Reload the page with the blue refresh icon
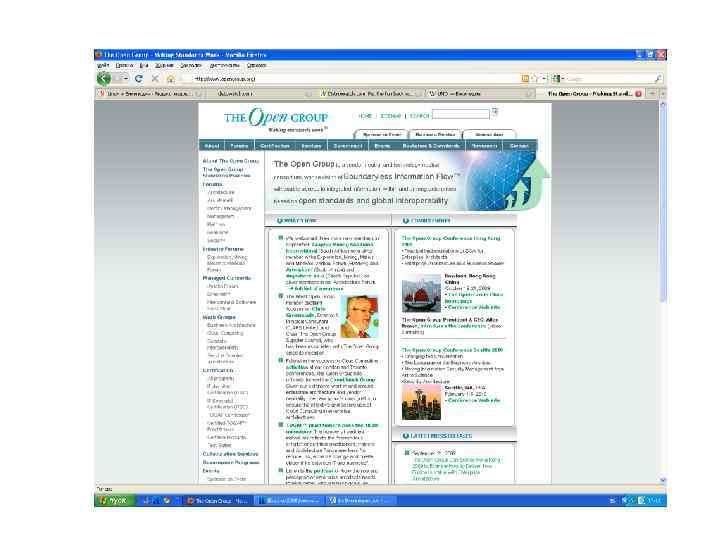Viewport: 720px width, 540px height. coord(139,79)
